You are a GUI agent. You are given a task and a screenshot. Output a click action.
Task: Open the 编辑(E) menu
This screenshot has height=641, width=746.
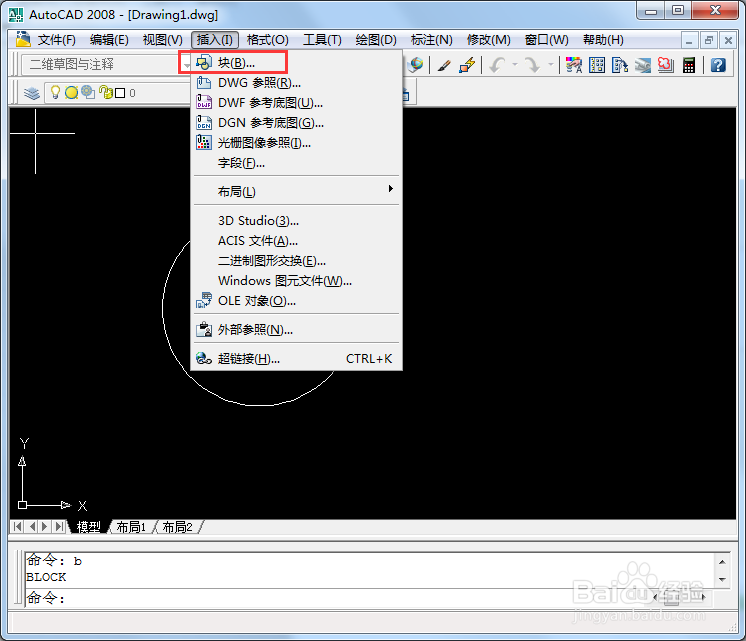tap(109, 40)
